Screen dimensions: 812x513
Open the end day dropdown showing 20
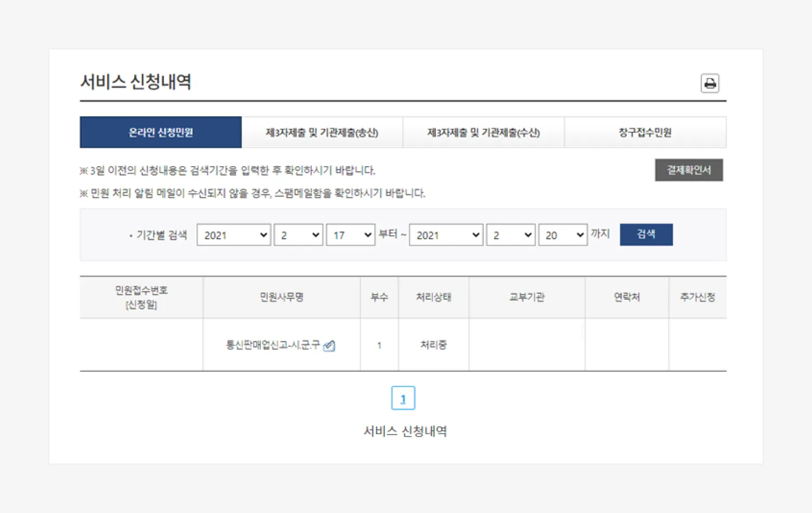click(x=562, y=235)
